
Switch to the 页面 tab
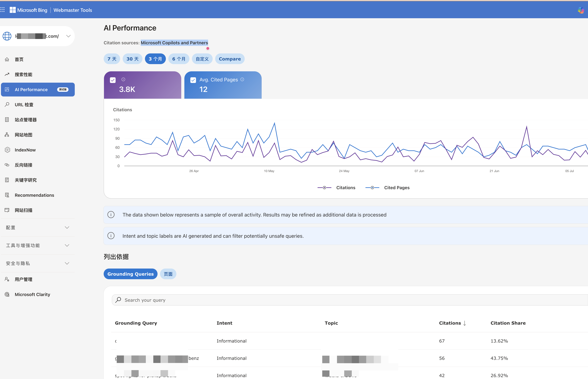pyautogui.click(x=168, y=274)
